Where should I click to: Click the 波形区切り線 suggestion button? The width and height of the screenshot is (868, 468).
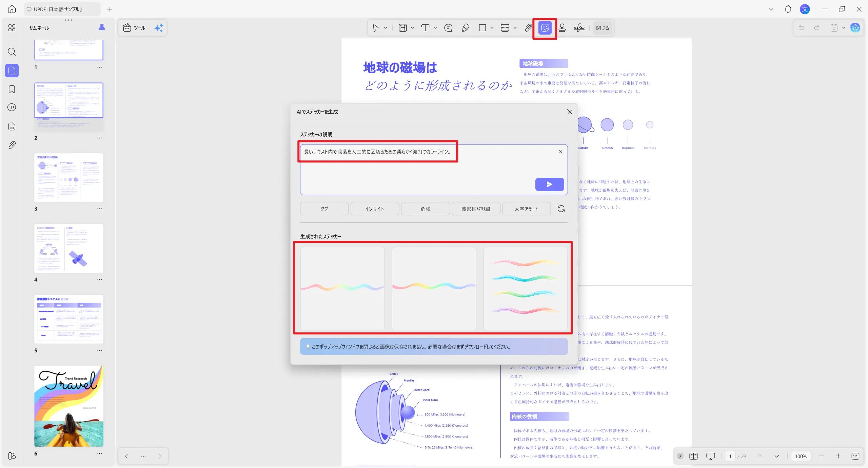tap(475, 209)
